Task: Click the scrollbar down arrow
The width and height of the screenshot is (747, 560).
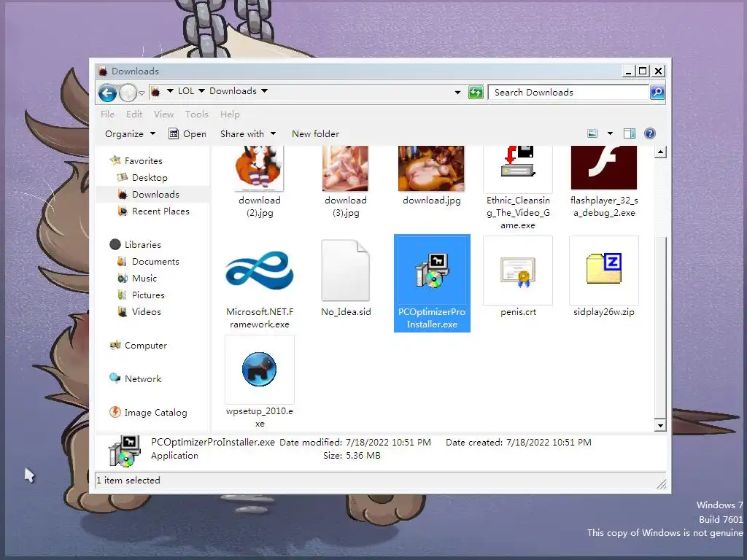Action: click(660, 425)
